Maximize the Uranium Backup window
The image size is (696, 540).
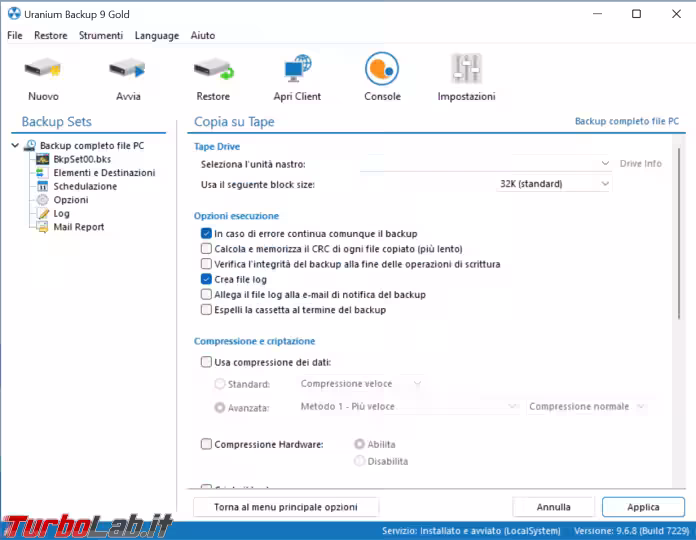[636, 14]
